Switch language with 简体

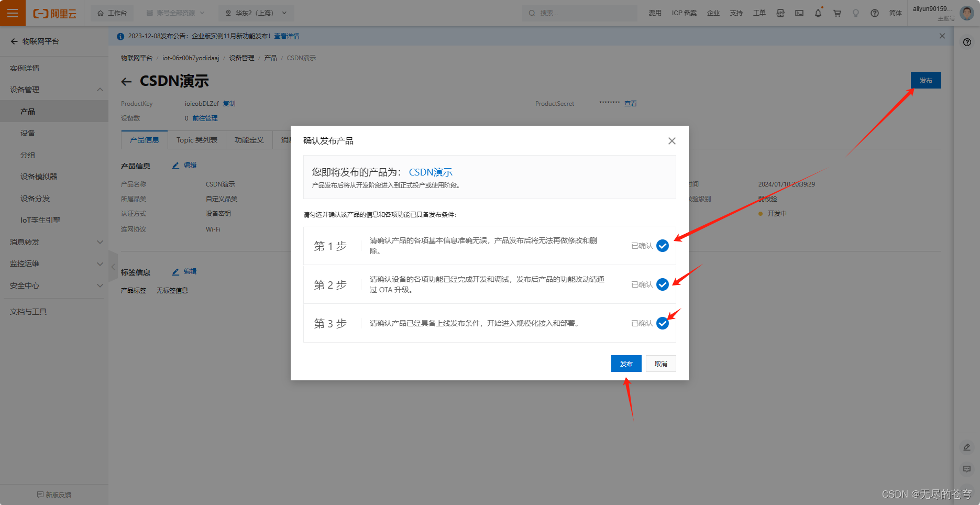[x=896, y=13]
